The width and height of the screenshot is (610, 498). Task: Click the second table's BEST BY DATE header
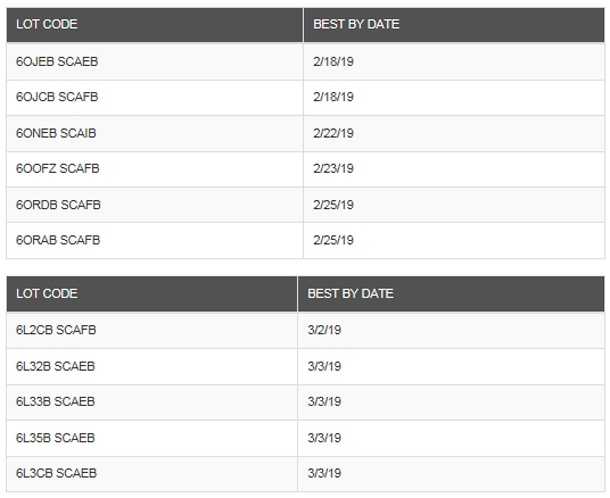pos(350,294)
